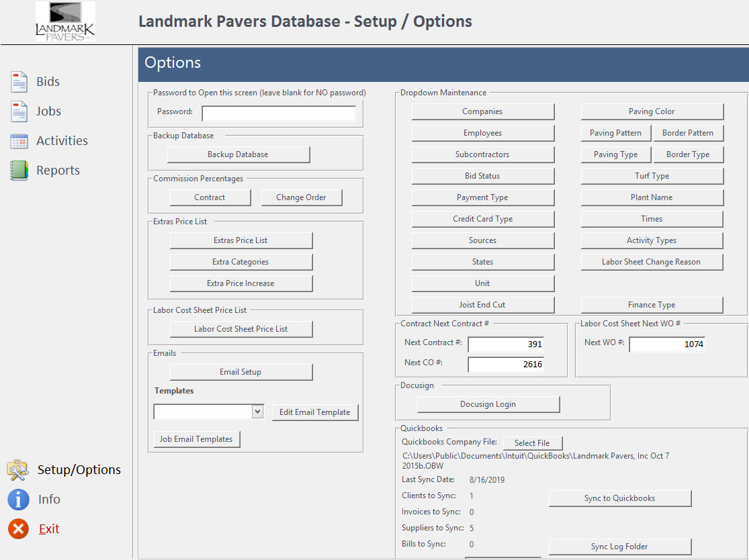Open Job Email Templates
The width and height of the screenshot is (749, 560).
point(196,439)
